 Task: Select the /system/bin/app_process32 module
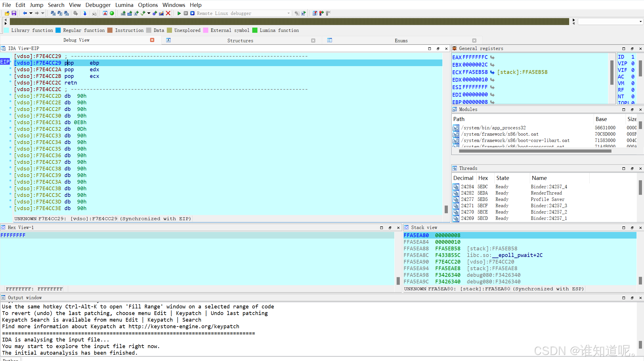(493, 128)
